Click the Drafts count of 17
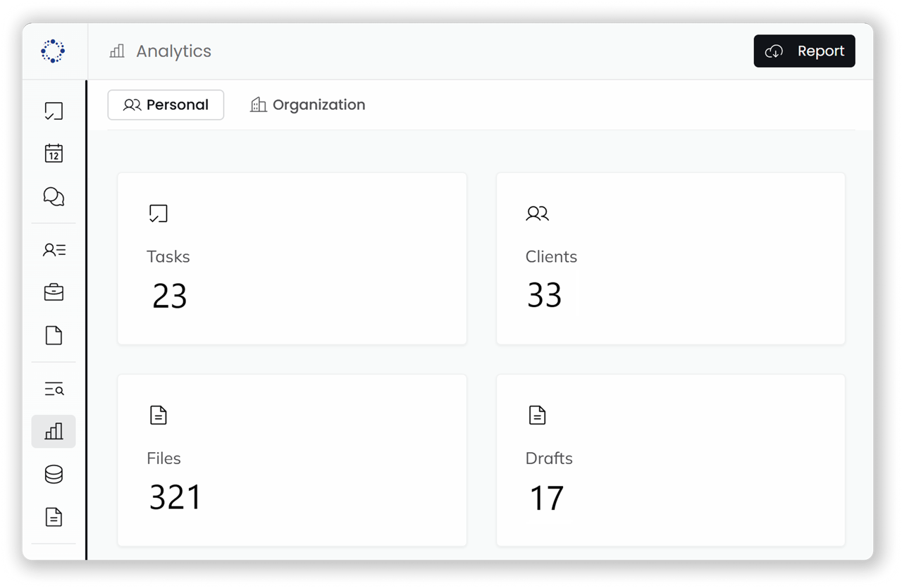The image size is (902, 588). pos(547,498)
